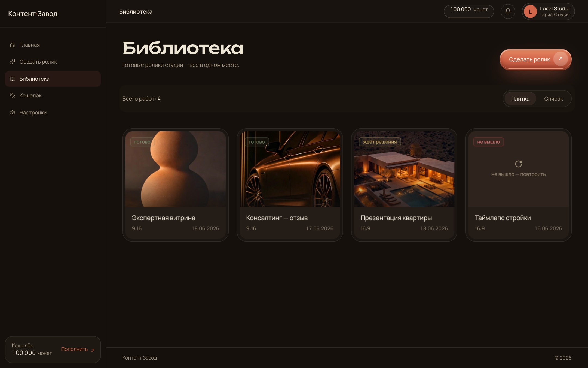Click the coins icon beside Кошелёк
The width and height of the screenshot is (588, 368).
tap(13, 96)
